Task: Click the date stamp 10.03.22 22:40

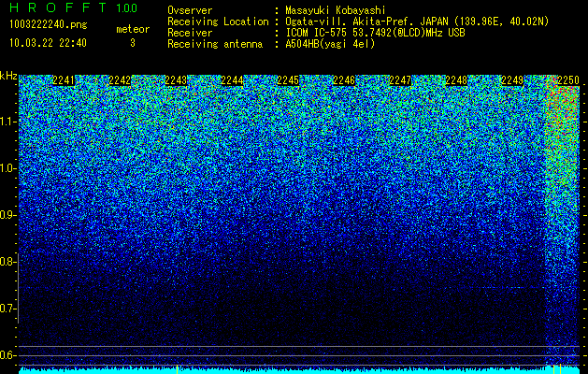Action: [48, 43]
